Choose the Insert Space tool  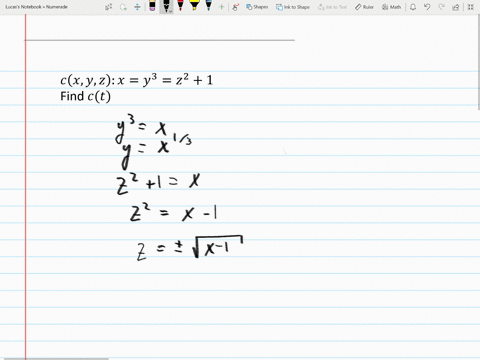pos(137,7)
